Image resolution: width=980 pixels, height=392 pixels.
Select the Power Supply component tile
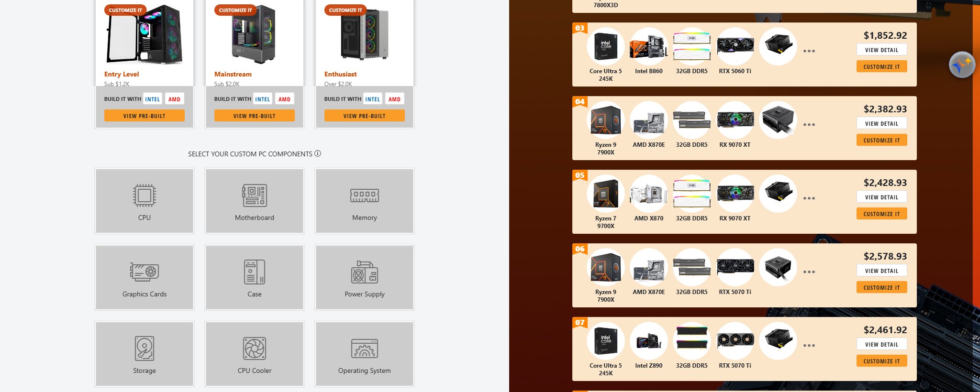[365, 277]
